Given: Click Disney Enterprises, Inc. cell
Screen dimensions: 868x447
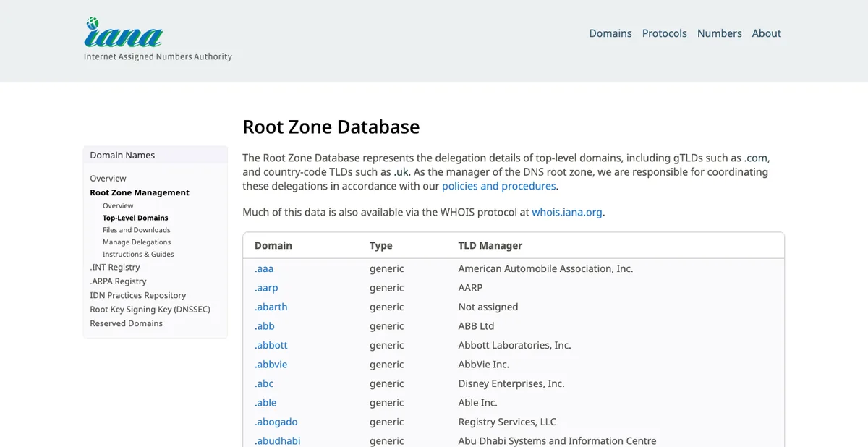Looking at the screenshot, I should point(511,383).
